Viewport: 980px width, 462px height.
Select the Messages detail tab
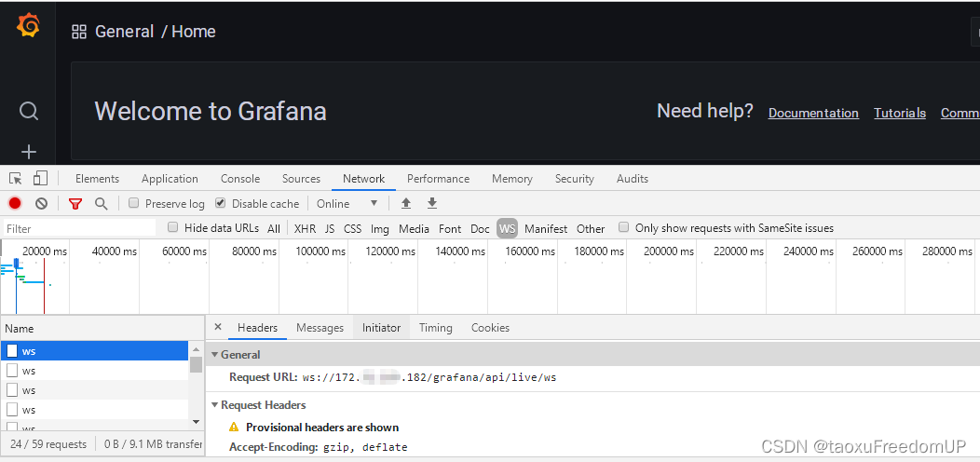pos(320,328)
